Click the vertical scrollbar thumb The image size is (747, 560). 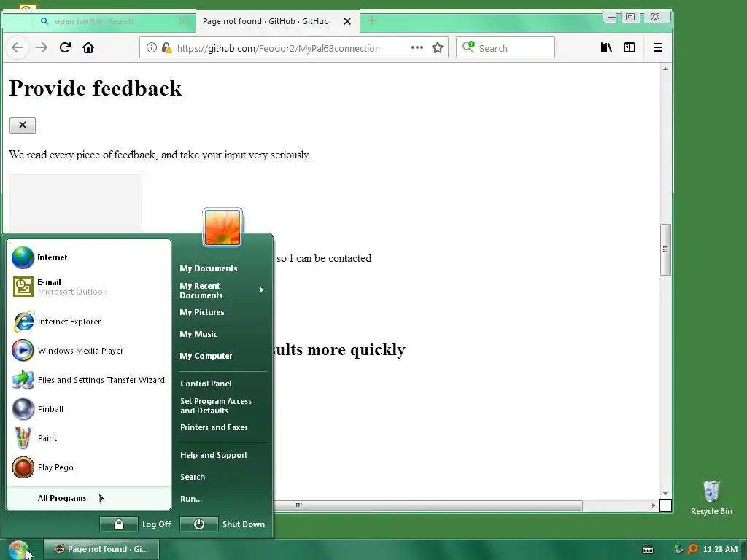pos(665,249)
